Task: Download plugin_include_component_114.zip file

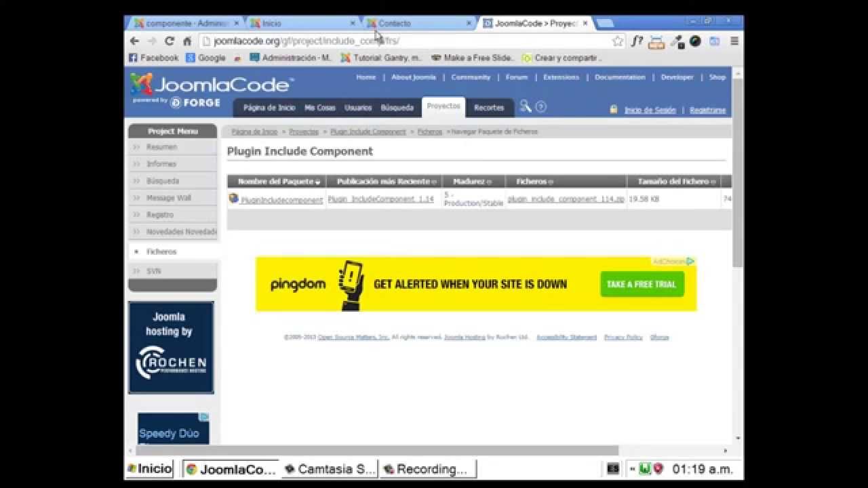Action: tap(566, 199)
